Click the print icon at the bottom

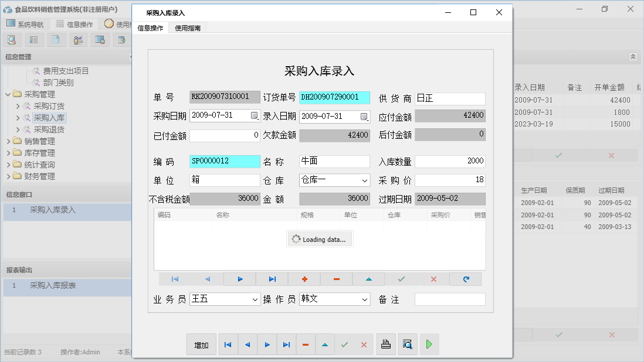[386, 344]
